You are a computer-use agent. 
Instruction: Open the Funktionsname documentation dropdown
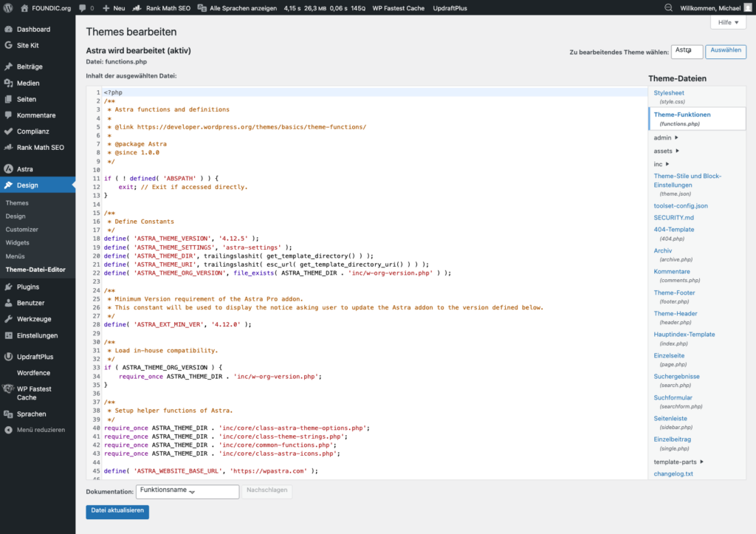tap(186, 491)
